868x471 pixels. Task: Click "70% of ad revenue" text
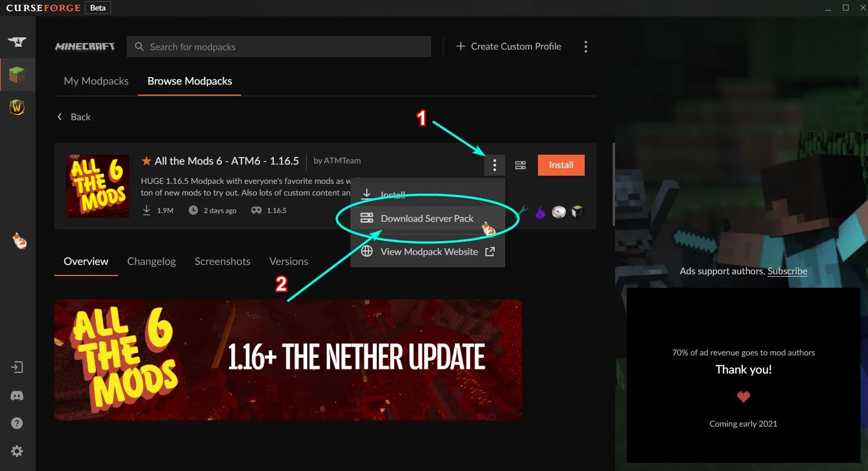(x=744, y=353)
